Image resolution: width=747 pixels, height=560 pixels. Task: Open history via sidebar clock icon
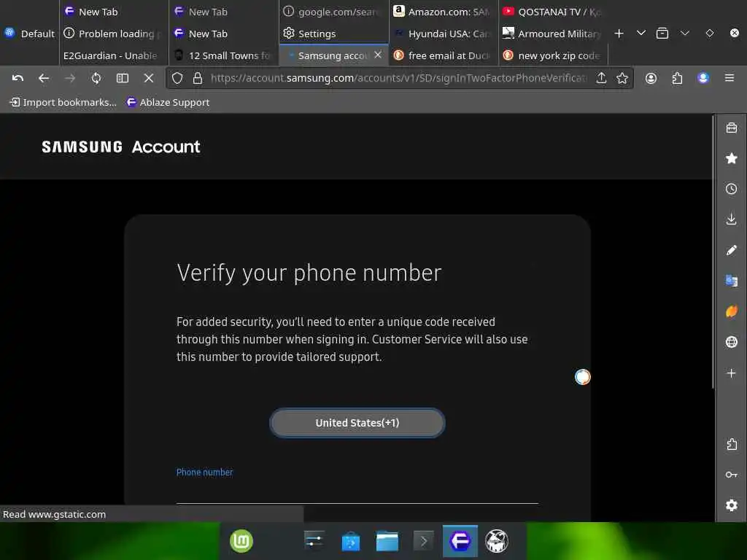[732, 189]
